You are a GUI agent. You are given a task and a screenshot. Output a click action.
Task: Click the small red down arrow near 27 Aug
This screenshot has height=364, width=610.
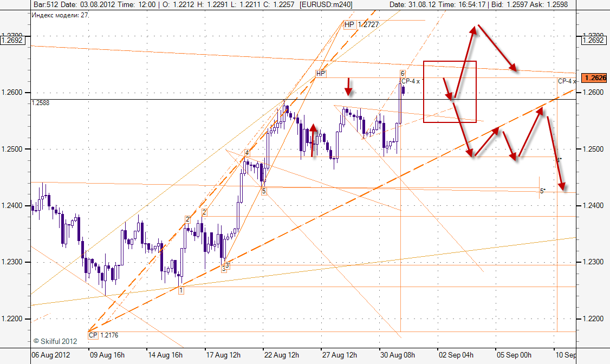[349, 86]
